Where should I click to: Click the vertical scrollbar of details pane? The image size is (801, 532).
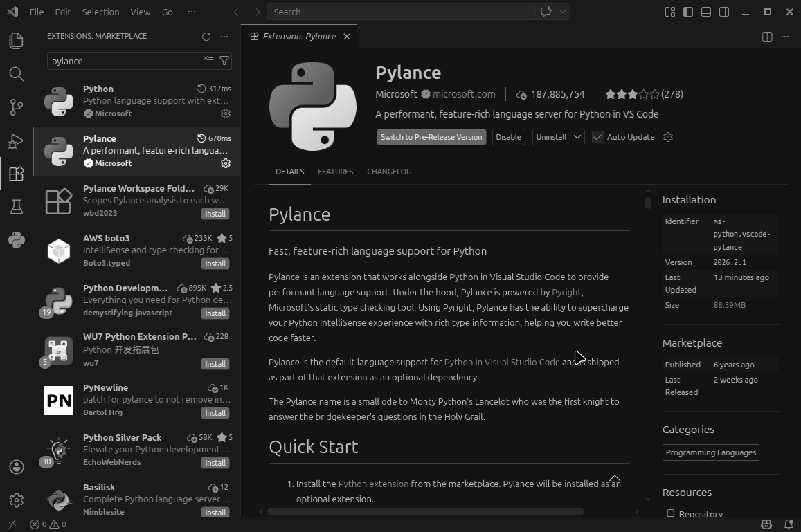[648, 203]
